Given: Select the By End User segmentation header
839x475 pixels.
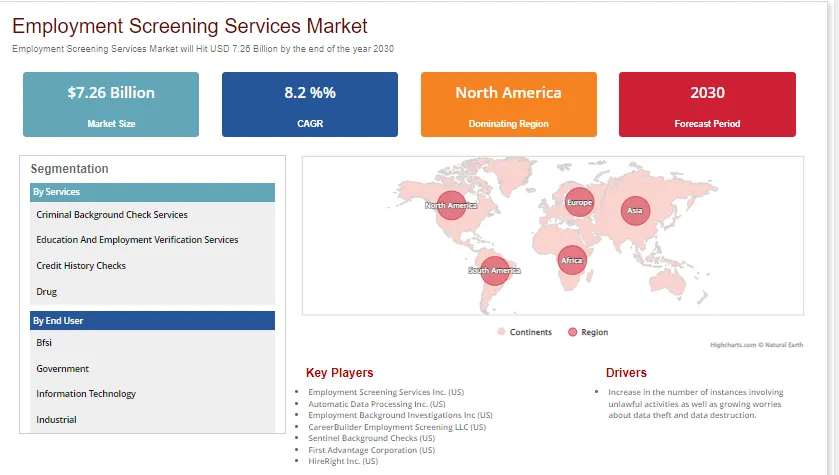Looking at the screenshot, I should coord(152,320).
